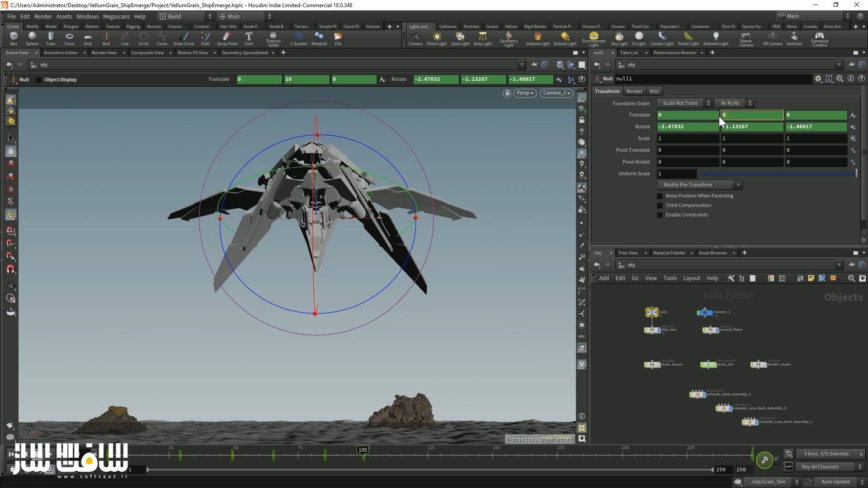Create a Torus from the shelf
The height and width of the screenshot is (488, 868).
tap(69, 39)
